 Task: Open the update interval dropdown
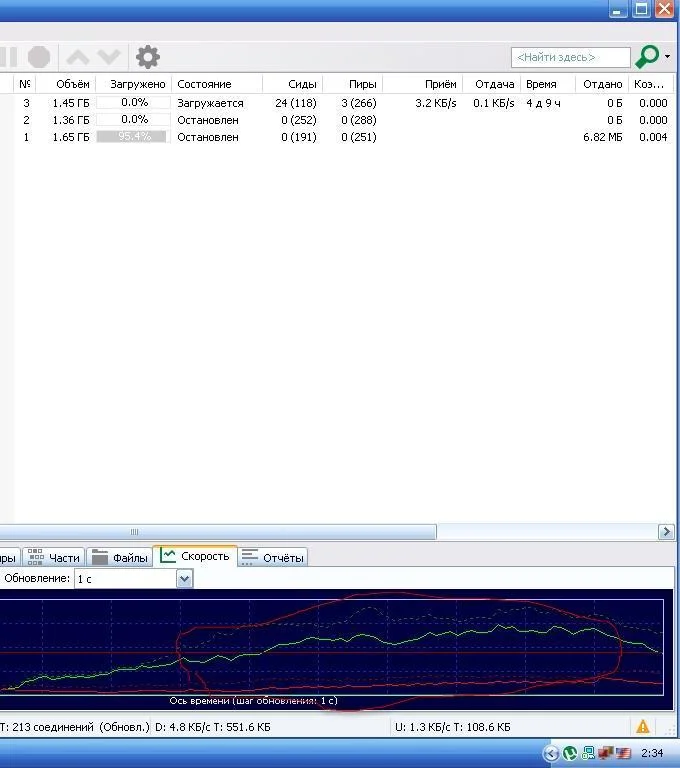coord(183,579)
